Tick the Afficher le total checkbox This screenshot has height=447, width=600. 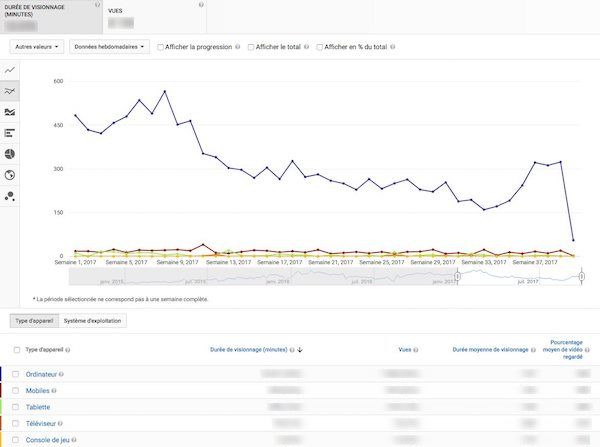[x=251, y=46]
